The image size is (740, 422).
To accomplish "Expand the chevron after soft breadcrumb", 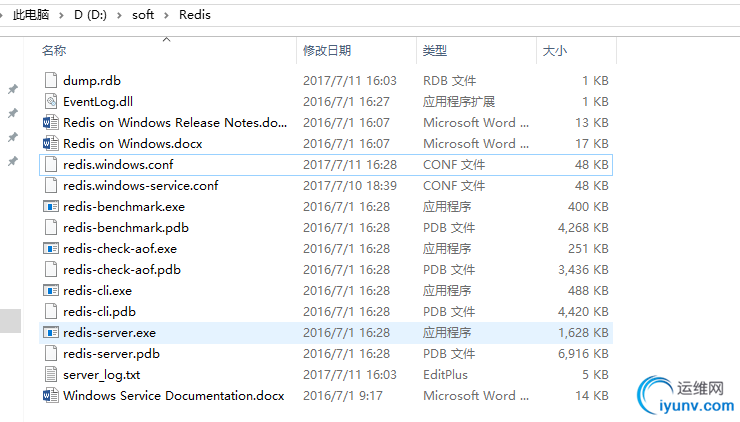I will (166, 15).
